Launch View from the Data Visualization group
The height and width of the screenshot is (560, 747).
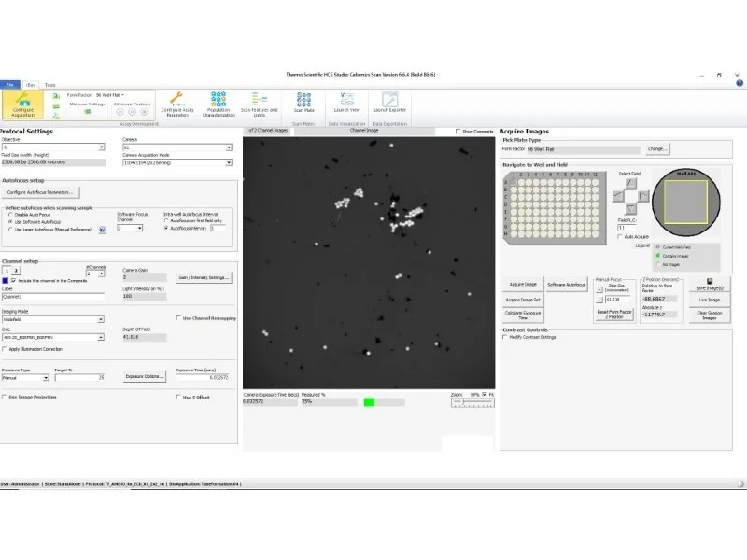pyautogui.click(x=345, y=101)
